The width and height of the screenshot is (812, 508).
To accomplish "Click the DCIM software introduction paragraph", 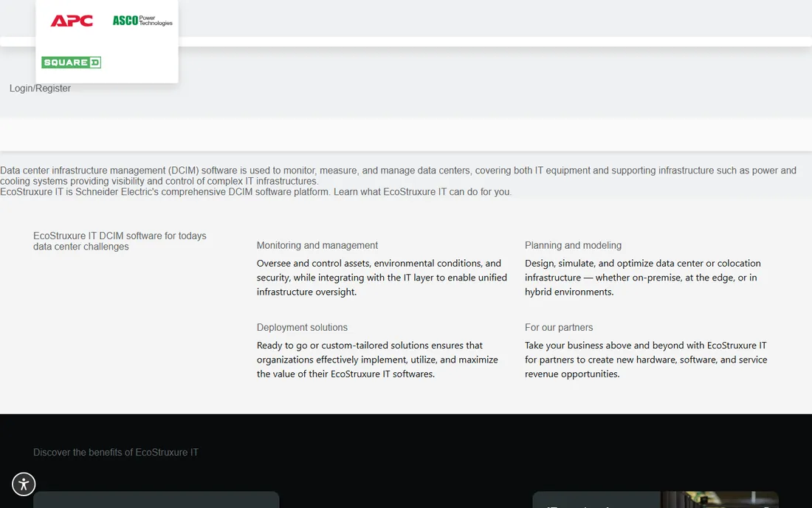I will [x=398, y=176].
